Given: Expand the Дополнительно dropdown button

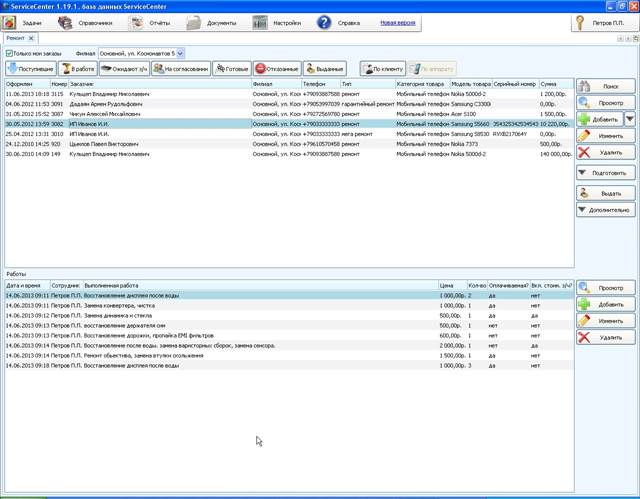Looking at the screenshot, I should tap(606, 210).
